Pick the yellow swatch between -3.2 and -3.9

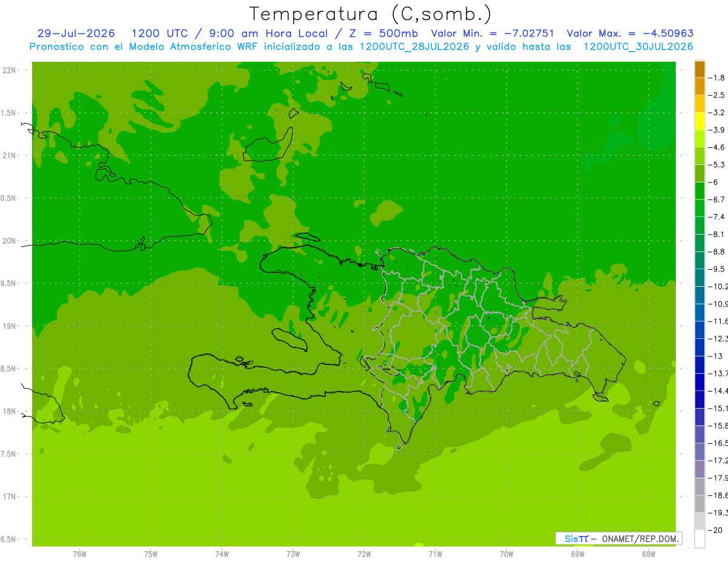[699, 121]
